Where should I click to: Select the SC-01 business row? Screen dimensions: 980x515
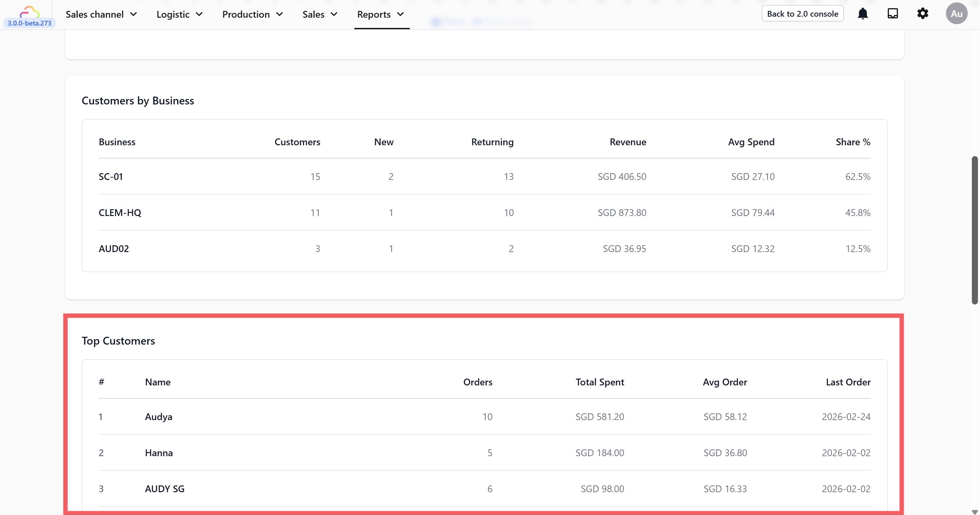(111, 177)
